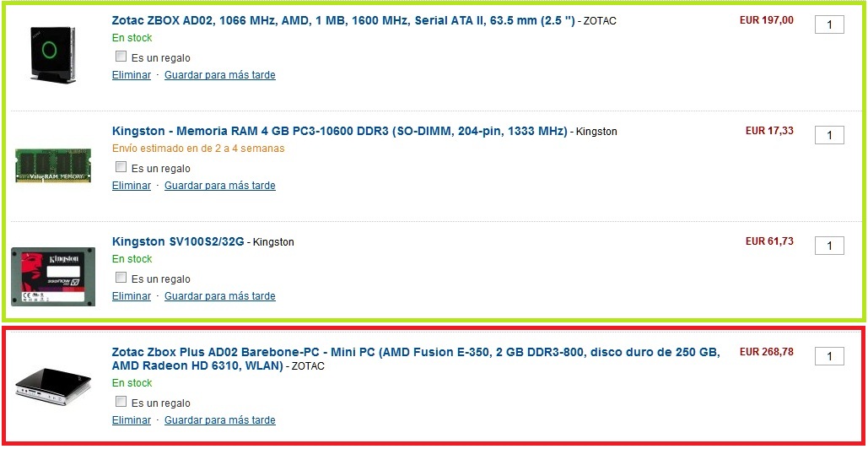Mark Zotac ZBOX AD02 as a gift
Image resolution: width=868 pixels, height=449 pixels.
coord(121,57)
